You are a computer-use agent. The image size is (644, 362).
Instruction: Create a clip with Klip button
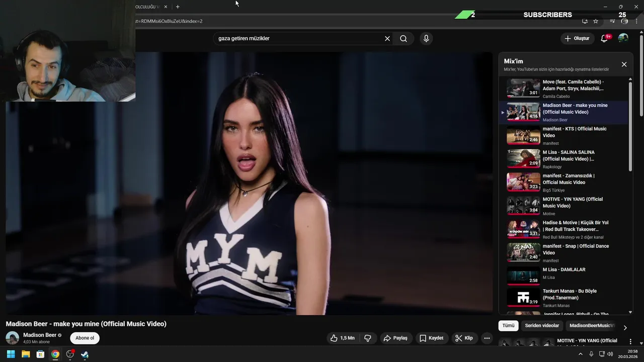(464, 338)
